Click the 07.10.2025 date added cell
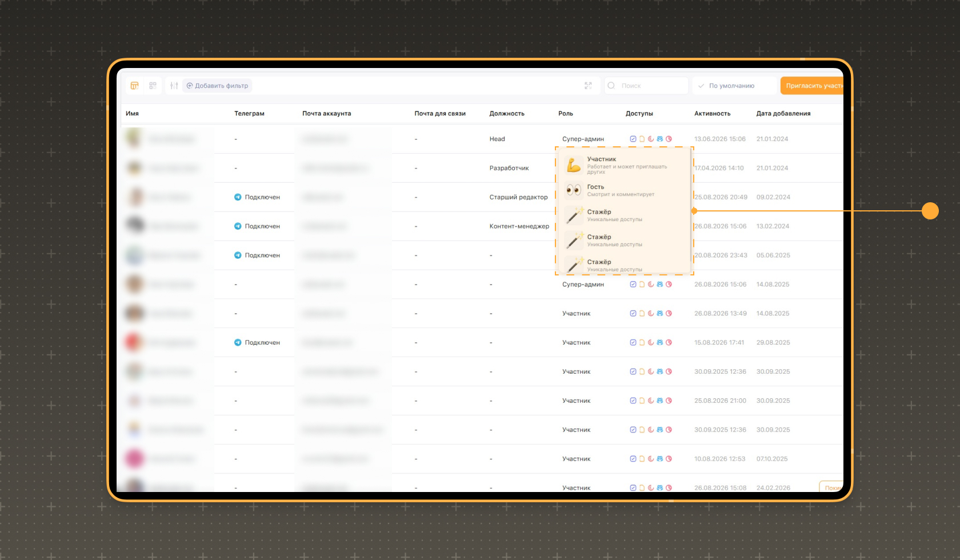The width and height of the screenshot is (960, 560). (772, 459)
